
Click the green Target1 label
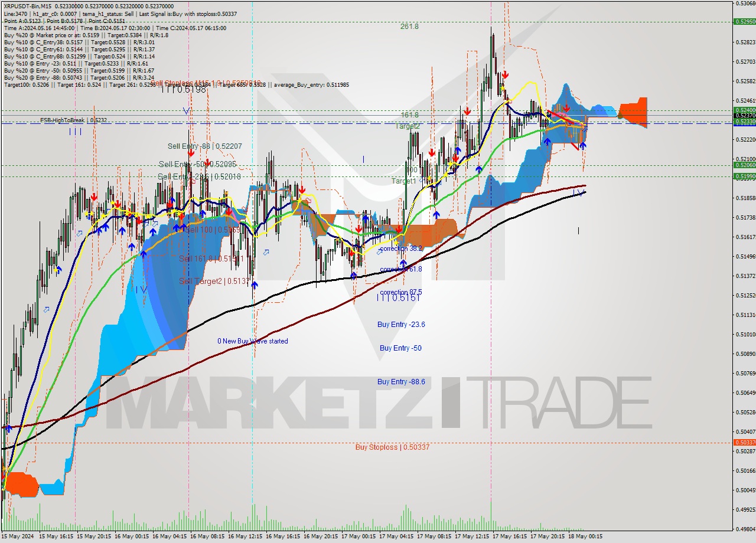coord(403,181)
